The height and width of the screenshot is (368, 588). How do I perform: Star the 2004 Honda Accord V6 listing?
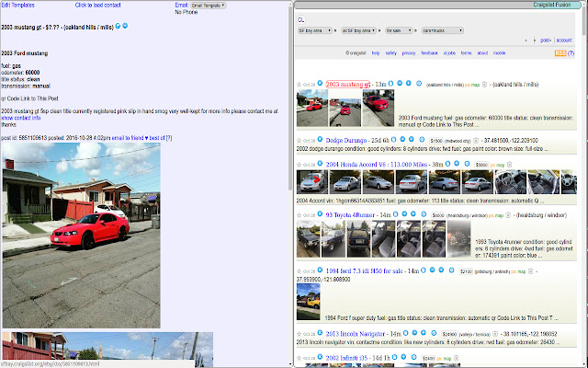click(x=299, y=165)
